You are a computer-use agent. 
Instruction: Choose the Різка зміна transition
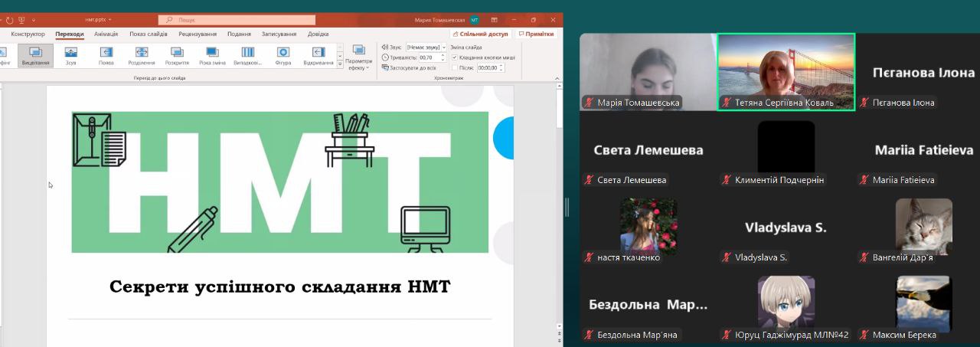(212, 55)
